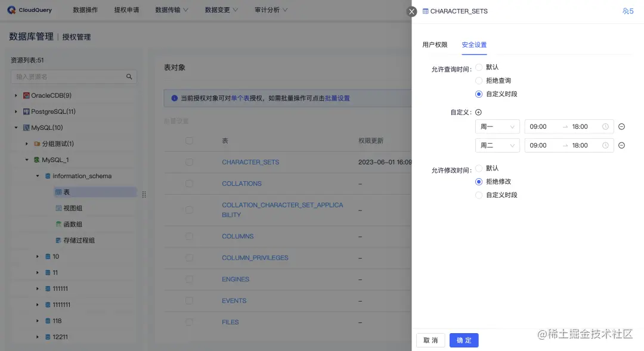This screenshot has width=644, height=351.
Task: Click the schema icon for database 118
Action: point(48,321)
